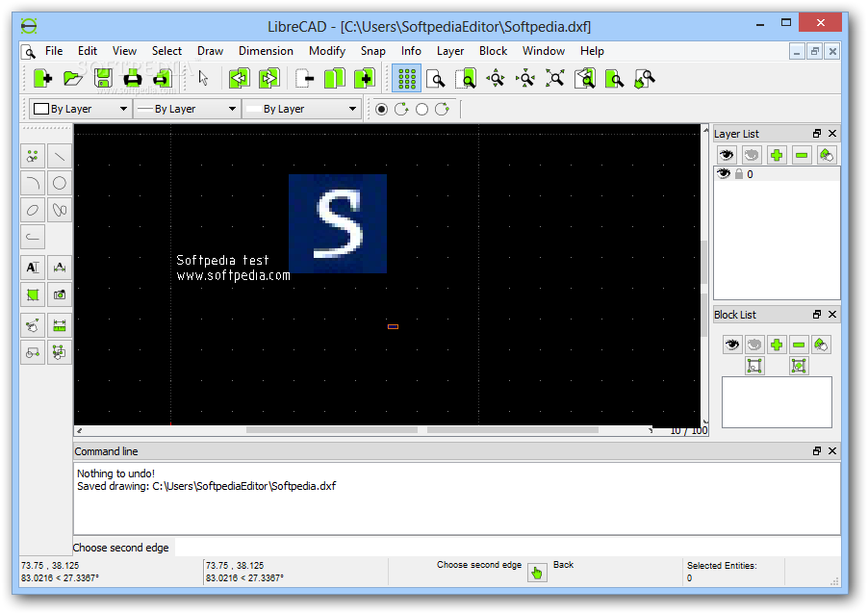Expand the color By Layer dropdown
The width and height of the screenshot is (868, 614).
(80, 109)
